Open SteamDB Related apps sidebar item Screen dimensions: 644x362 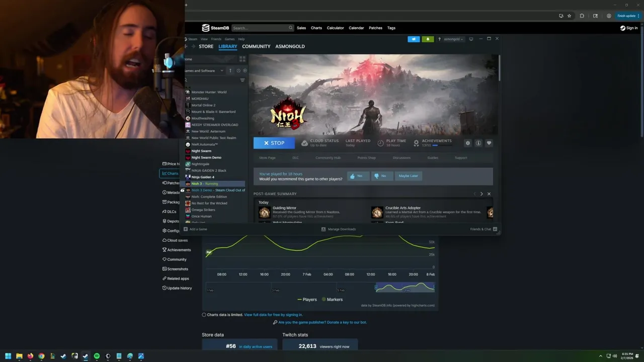[x=175, y=279]
